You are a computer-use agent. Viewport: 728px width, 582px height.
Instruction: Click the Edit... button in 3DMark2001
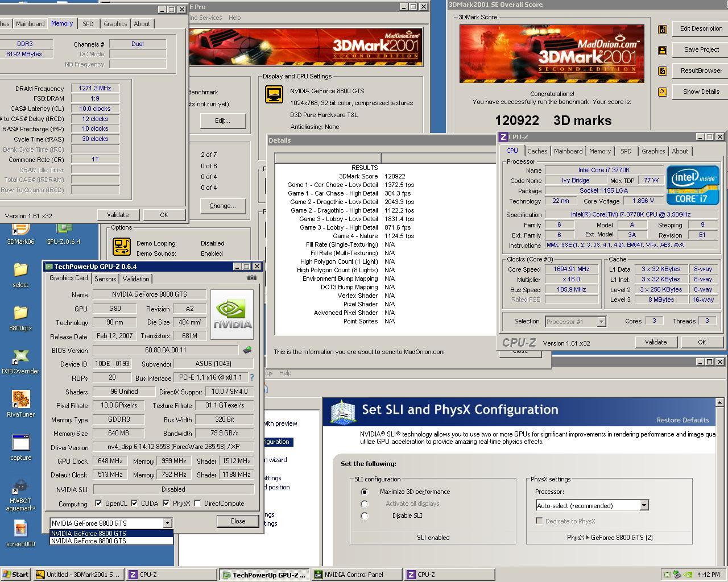tap(222, 120)
